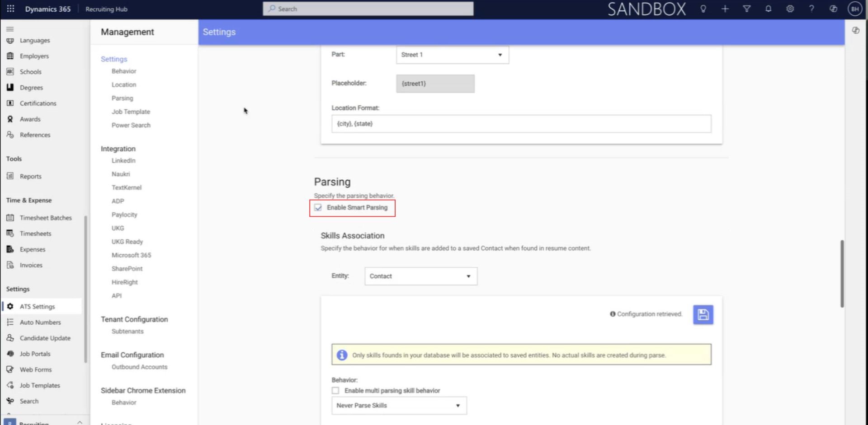The height and width of the screenshot is (425, 868).
Task: Expand the Recruiting area switcher chevron
Action: pos(80,422)
